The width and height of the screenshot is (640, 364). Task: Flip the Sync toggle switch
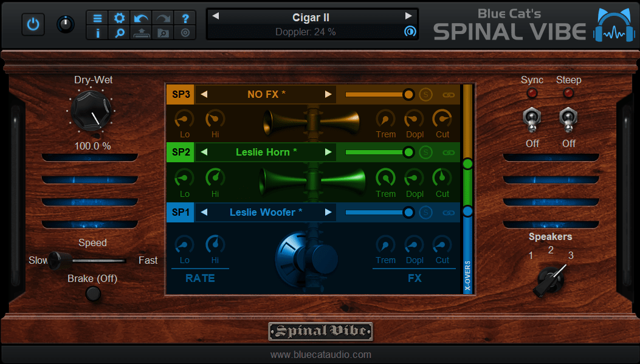[x=532, y=119]
